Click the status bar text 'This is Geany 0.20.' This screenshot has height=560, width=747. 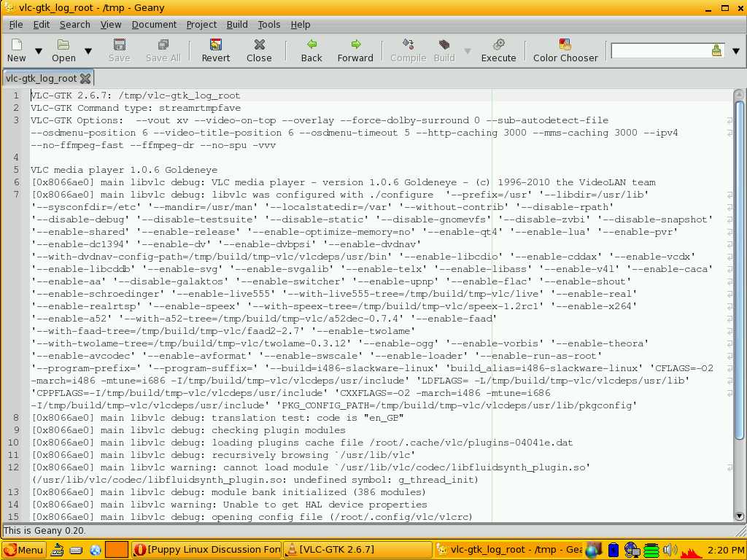(45, 531)
